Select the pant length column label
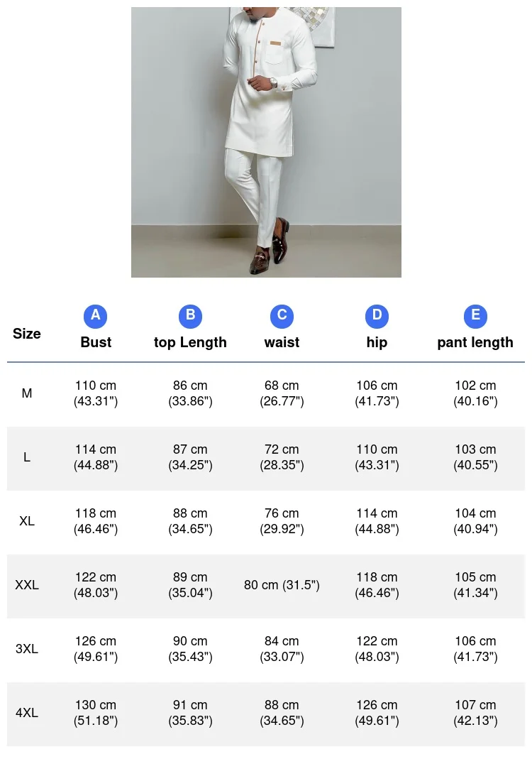The width and height of the screenshot is (532, 781). point(475,342)
